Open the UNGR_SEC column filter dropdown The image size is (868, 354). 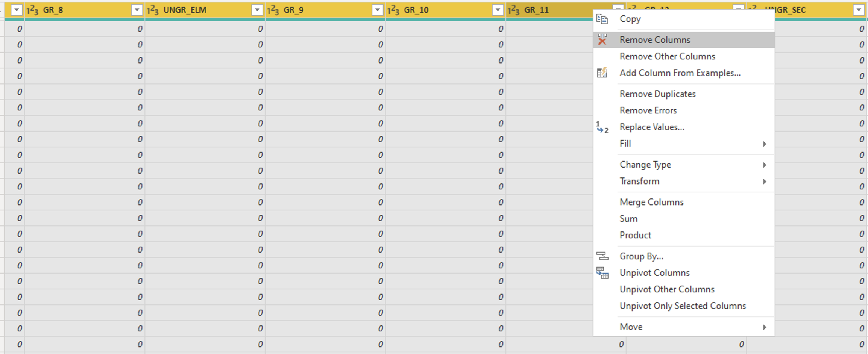(859, 10)
